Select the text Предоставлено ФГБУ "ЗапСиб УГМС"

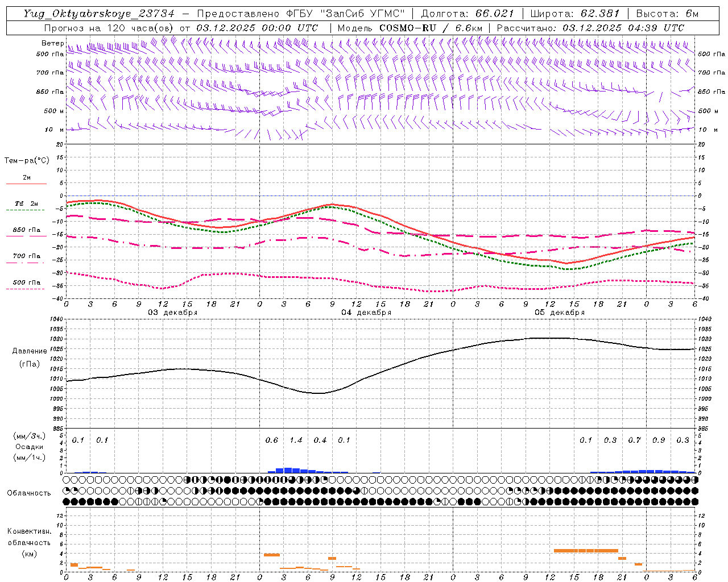click(x=300, y=14)
